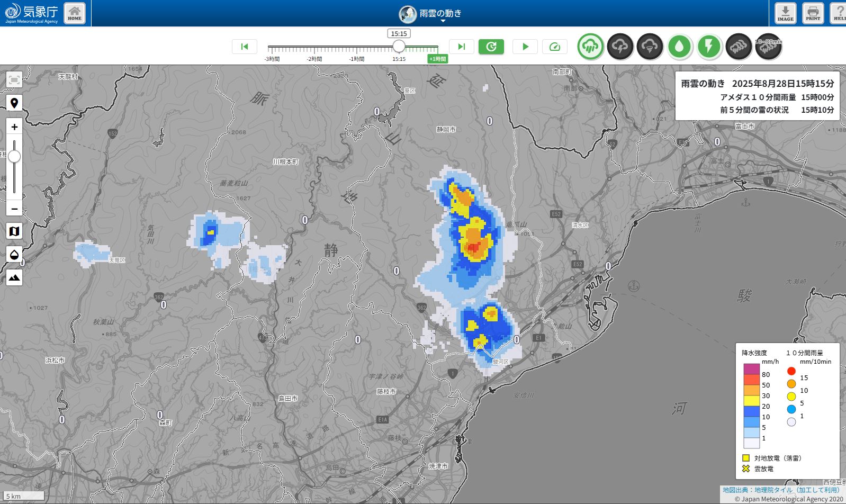Click the 浜松市 map label
This screenshot has height=504, width=846.
tap(55, 361)
